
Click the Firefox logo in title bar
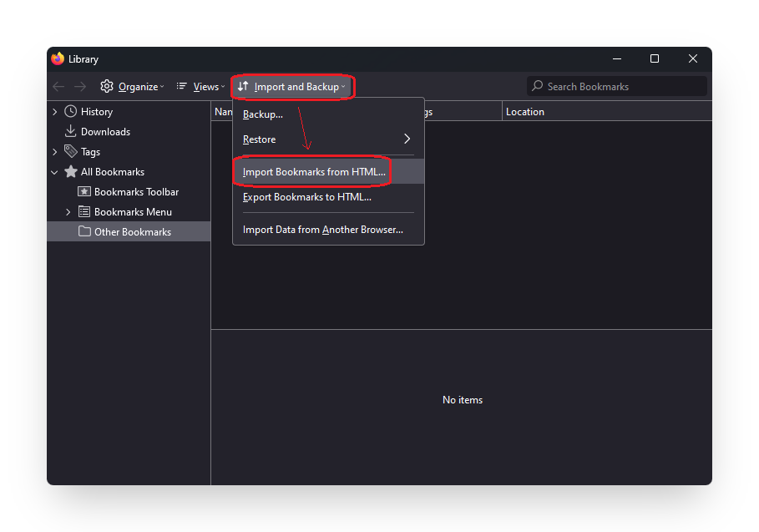[x=58, y=58]
